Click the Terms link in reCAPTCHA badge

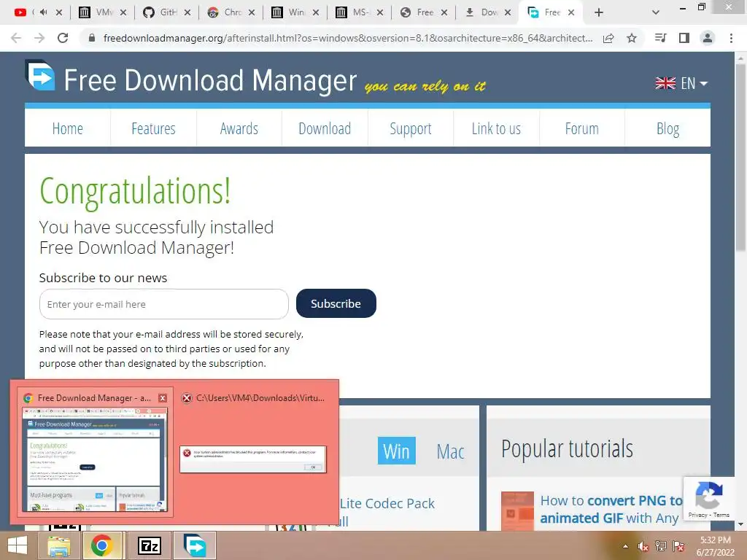(x=721, y=515)
